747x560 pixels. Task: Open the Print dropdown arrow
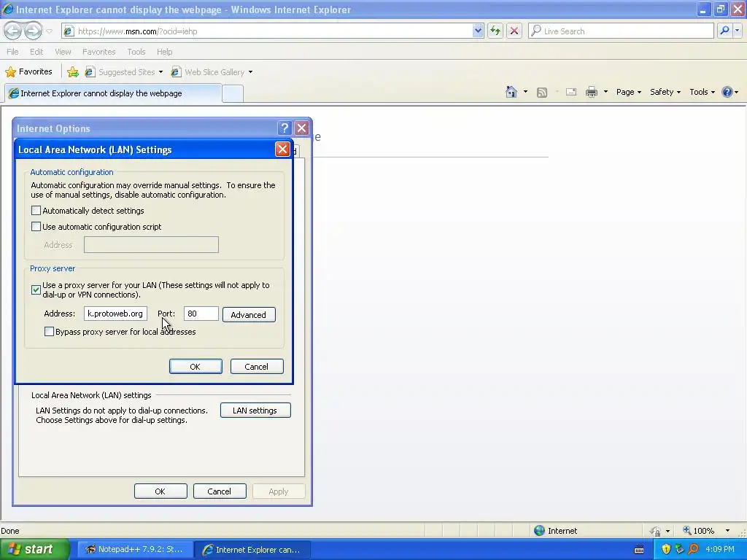[x=605, y=92]
